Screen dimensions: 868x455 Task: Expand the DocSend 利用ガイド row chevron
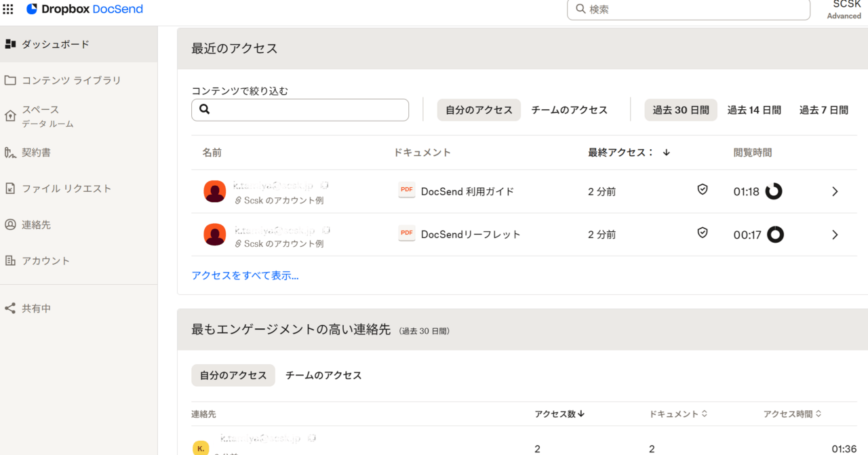click(x=835, y=192)
